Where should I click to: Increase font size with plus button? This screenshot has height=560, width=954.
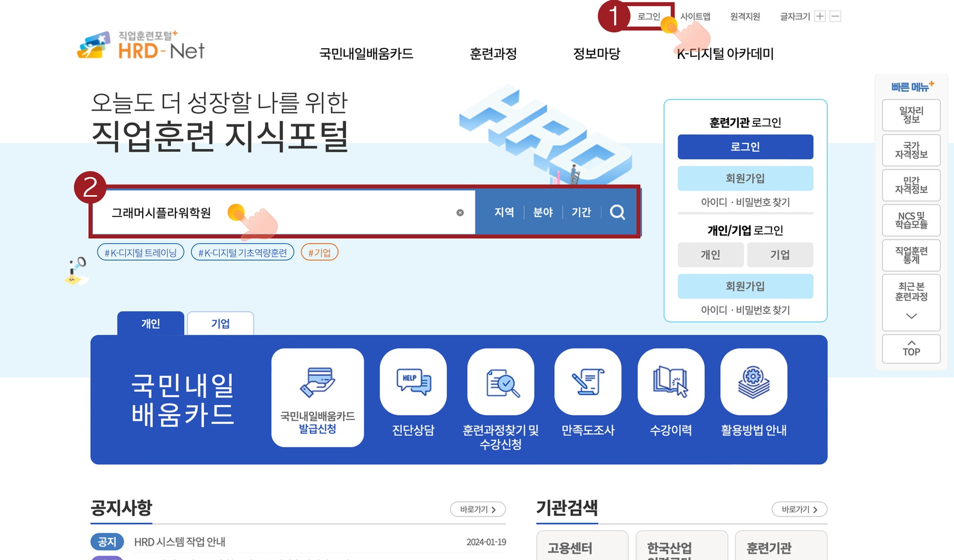point(820,16)
